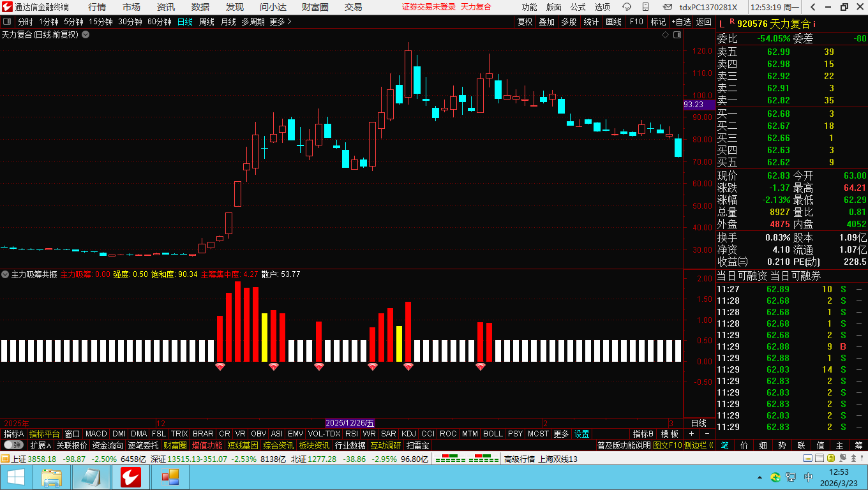
Task: Expand the 扩展 panel
Action: (41, 445)
